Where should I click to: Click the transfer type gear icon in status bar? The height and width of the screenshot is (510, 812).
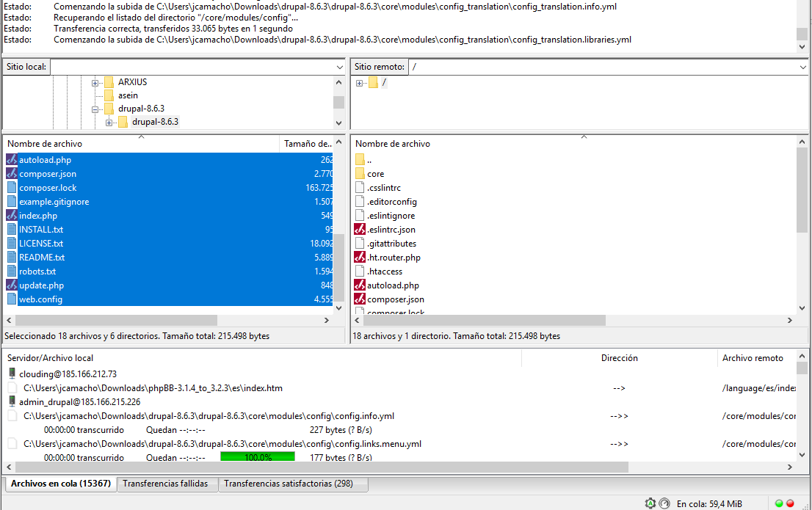(650, 503)
